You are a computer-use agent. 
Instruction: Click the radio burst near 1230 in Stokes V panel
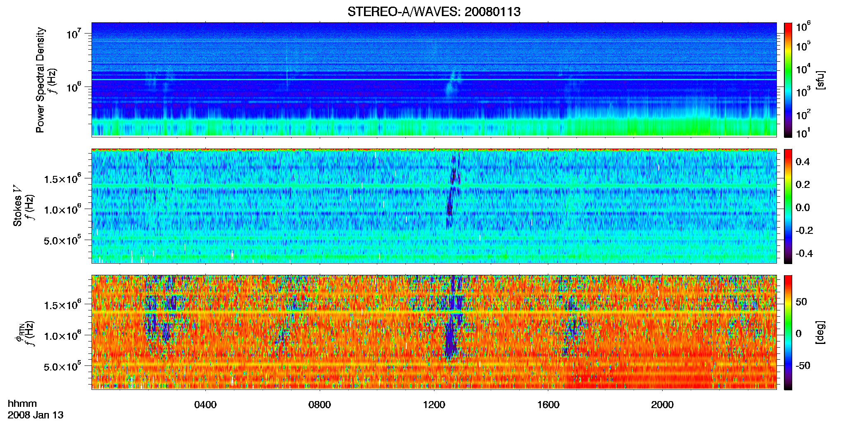453,190
